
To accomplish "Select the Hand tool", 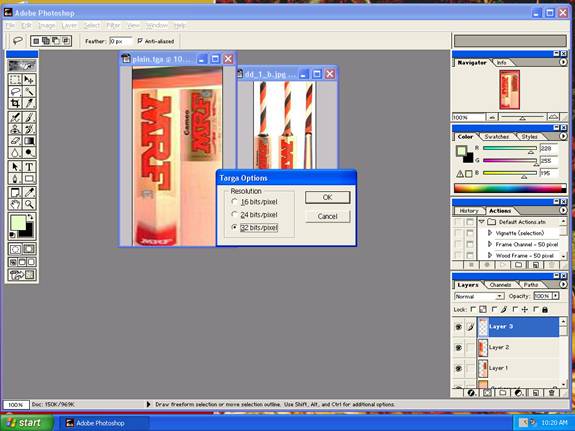I will (x=15, y=204).
